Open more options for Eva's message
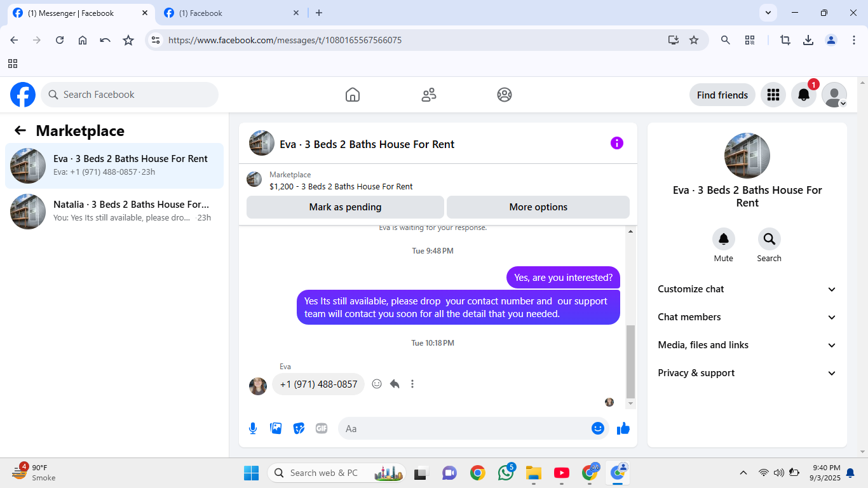Image resolution: width=868 pixels, height=488 pixels. click(412, 384)
